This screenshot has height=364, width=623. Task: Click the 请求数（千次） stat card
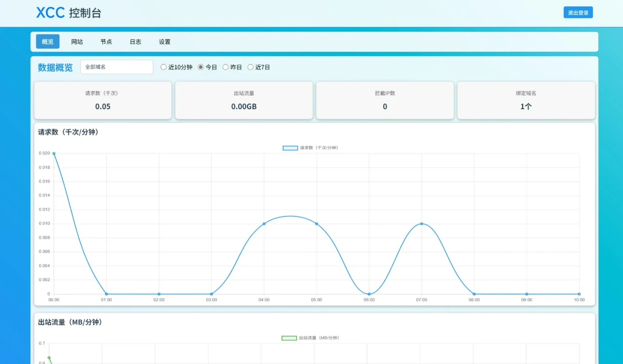[103, 100]
